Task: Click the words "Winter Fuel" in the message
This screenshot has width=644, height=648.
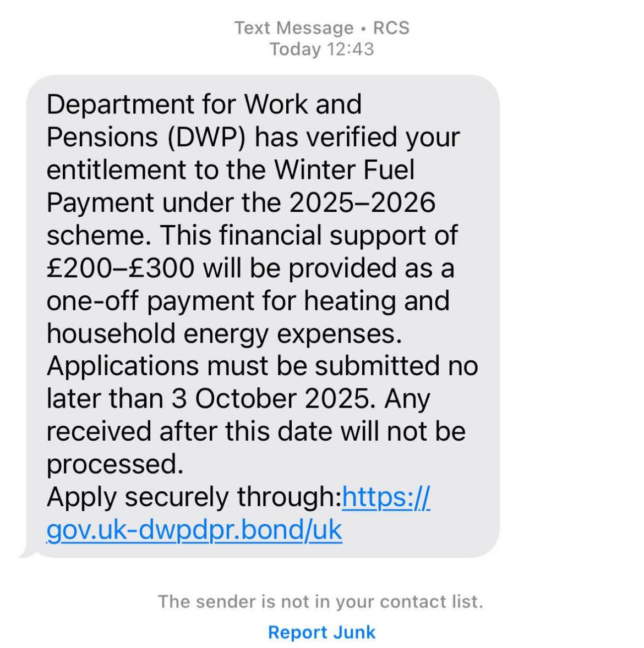Action: click(345, 169)
